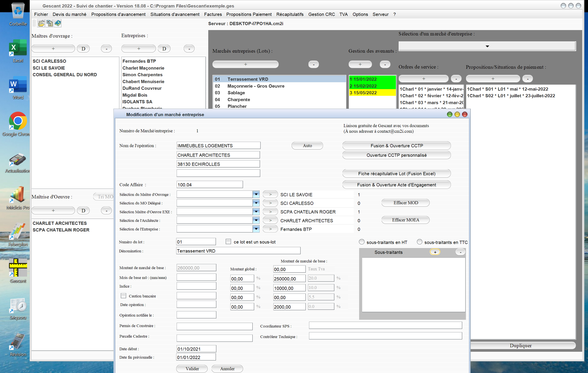Open the Médicis Pro desktop shortcut
Screen dimensions: 588x373
18,198
